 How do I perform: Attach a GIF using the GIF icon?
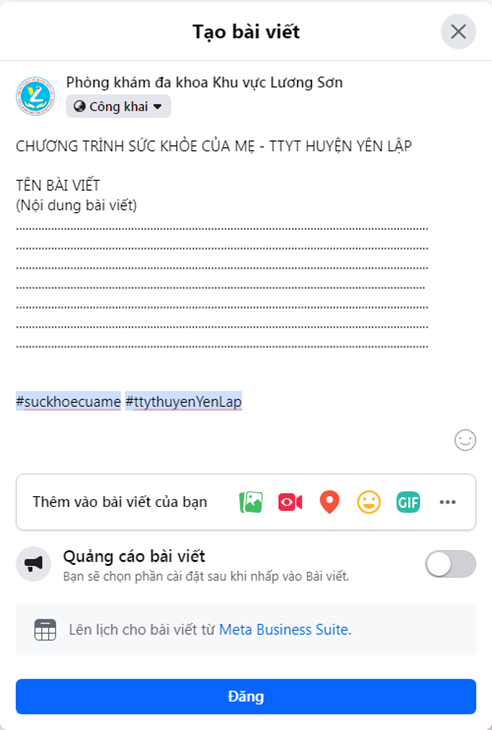408,502
